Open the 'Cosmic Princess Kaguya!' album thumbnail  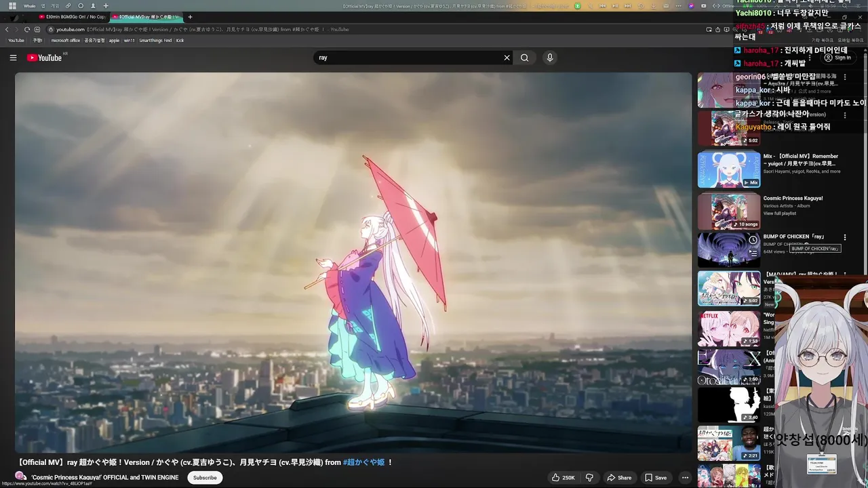coord(729,211)
